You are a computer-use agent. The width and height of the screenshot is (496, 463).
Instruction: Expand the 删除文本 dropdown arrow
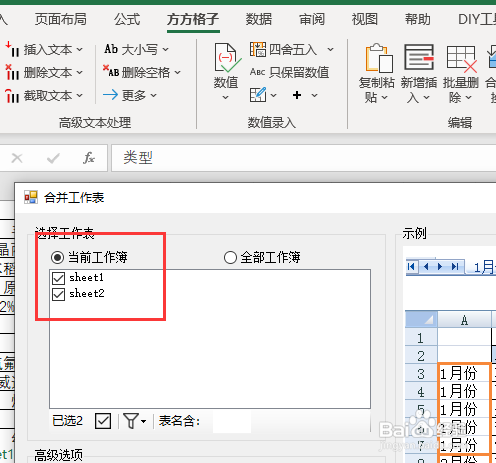[79, 72]
